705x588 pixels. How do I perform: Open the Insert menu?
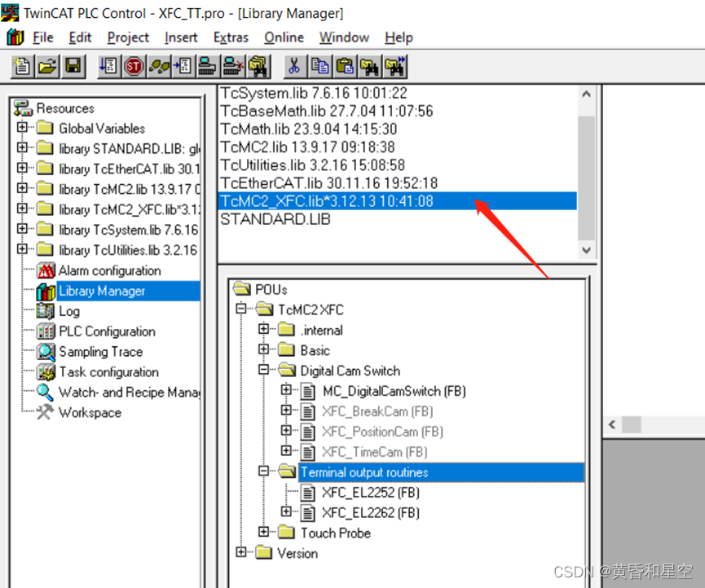point(181,37)
